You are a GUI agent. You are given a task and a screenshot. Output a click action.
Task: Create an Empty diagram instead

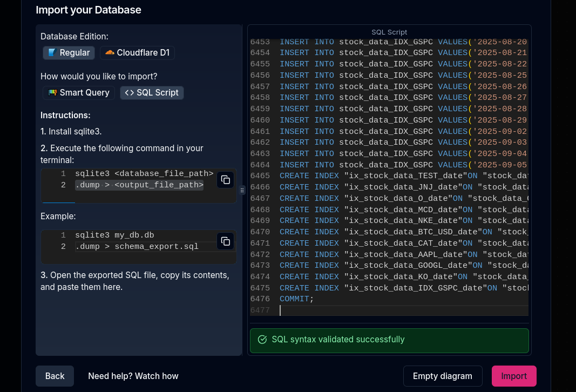point(442,376)
